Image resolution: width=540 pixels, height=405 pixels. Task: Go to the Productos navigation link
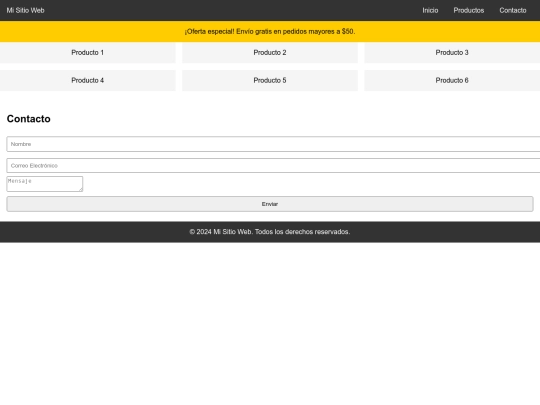point(469,10)
